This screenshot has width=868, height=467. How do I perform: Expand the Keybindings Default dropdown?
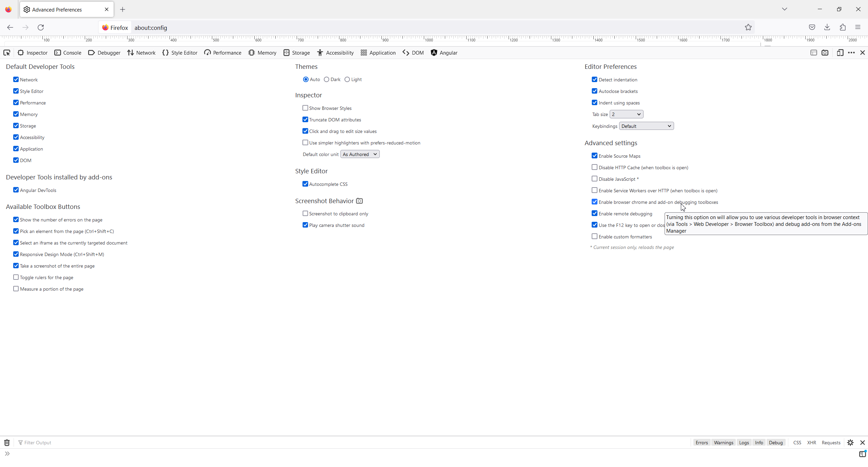(646, 126)
